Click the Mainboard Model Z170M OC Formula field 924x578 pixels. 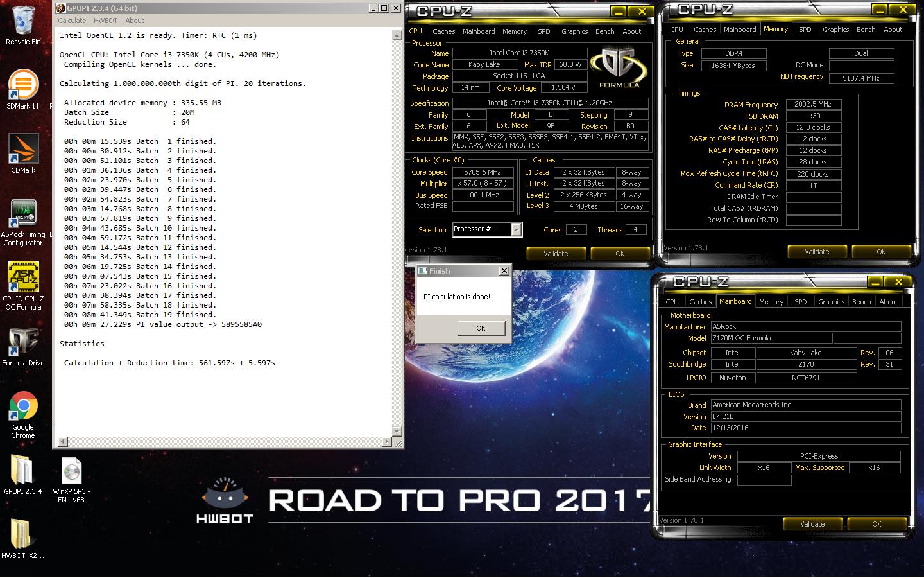(771, 338)
